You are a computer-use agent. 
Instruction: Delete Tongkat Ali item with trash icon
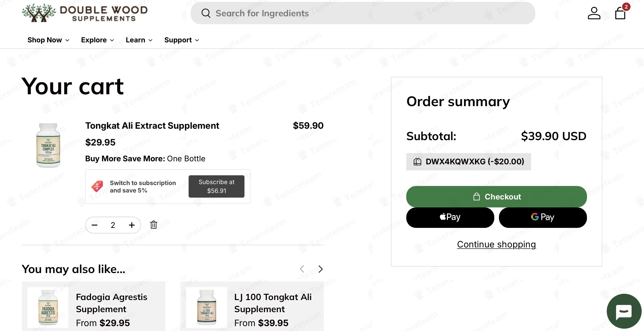point(153,225)
